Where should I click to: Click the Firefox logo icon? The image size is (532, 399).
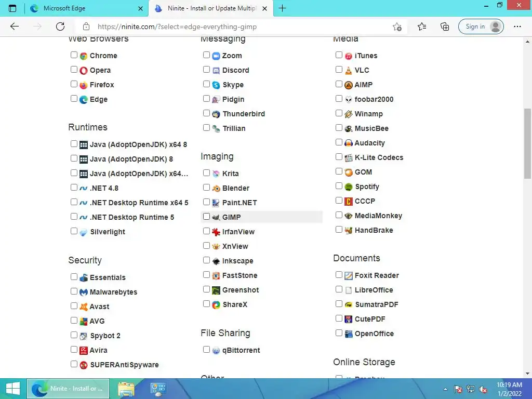click(x=84, y=85)
